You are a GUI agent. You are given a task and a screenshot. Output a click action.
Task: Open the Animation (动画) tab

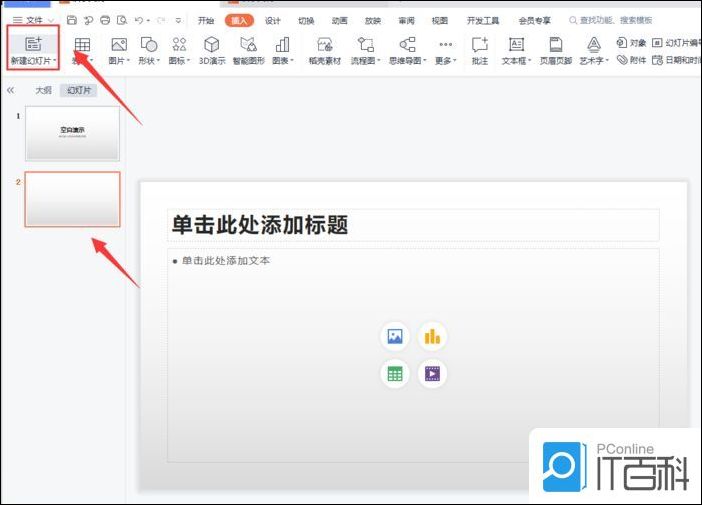pyautogui.click(x=339, y=21)
